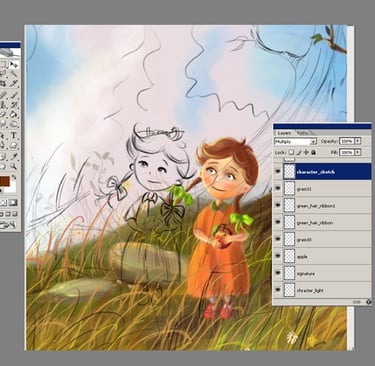The height and width of the screenshot is (366, 375).
Task: Select the Shape tool
Action: click(x=14, y=145)
